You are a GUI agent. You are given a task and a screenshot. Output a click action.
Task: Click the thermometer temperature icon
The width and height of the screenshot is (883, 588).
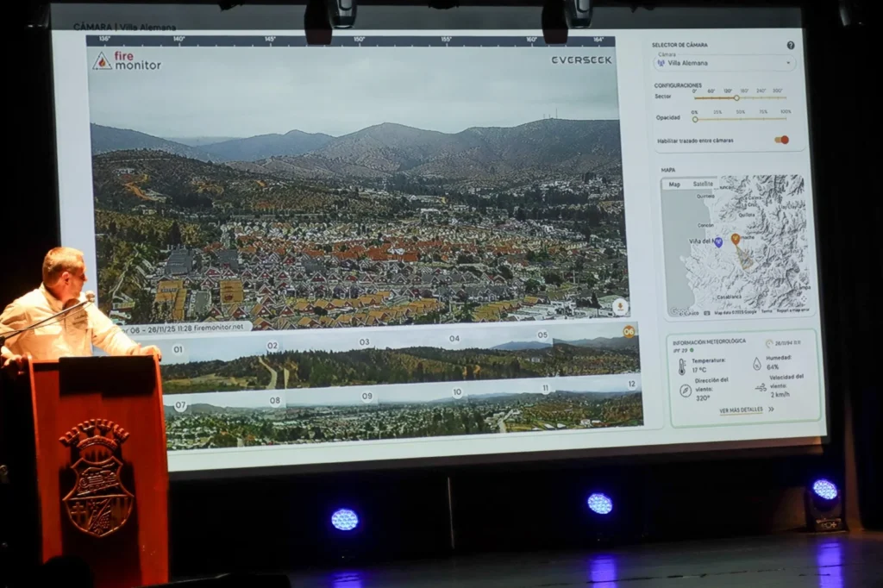[x=682, y=366]
